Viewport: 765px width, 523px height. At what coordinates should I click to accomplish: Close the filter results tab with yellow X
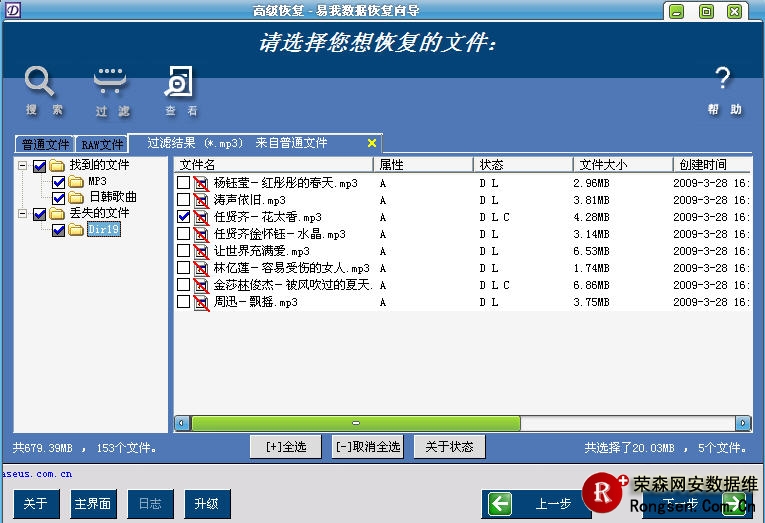(372, 144)
